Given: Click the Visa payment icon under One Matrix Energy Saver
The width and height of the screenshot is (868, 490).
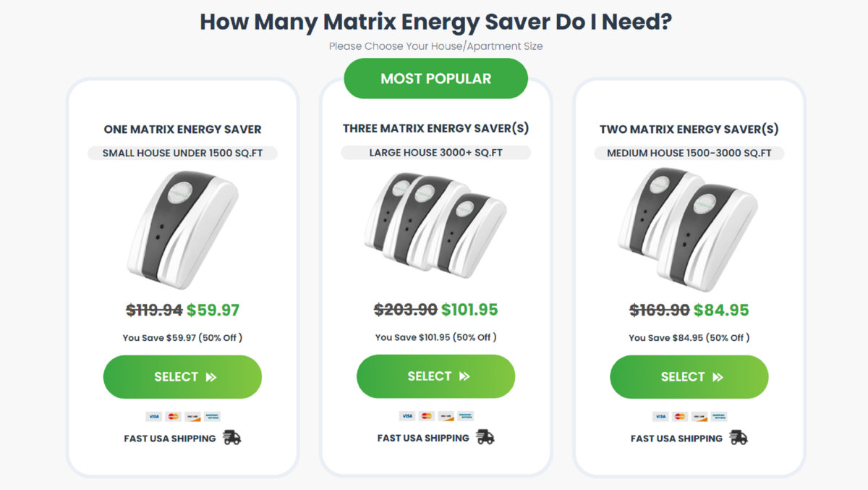Looking at the screenshot, I should tap(153, 416).
